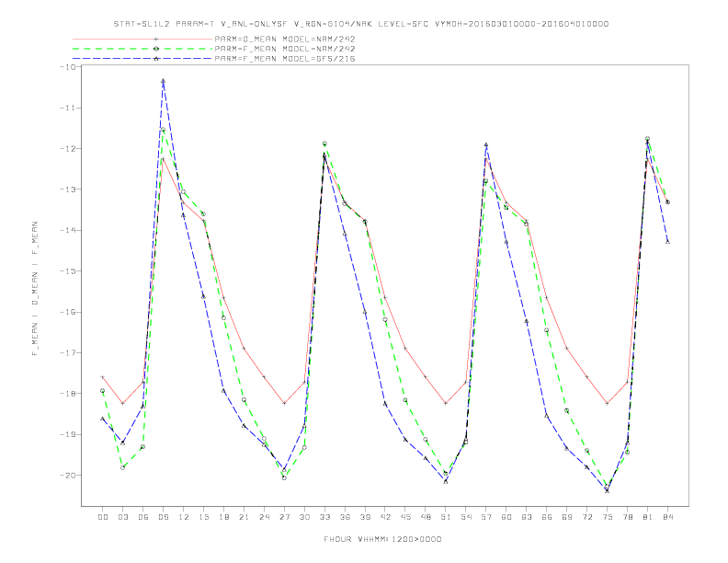
Task: Click the x-axis tick label 72
Action: [587, 517]
